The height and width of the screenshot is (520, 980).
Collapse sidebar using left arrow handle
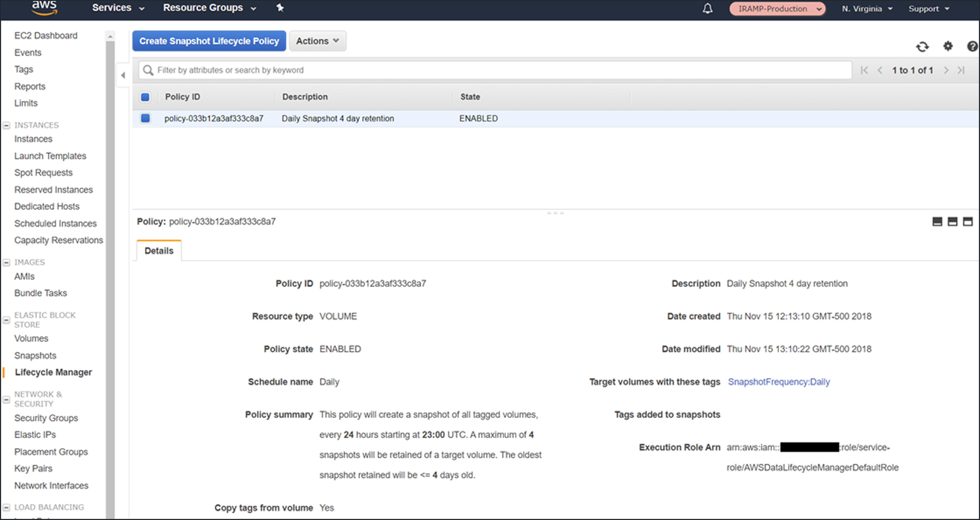[123, 75]
